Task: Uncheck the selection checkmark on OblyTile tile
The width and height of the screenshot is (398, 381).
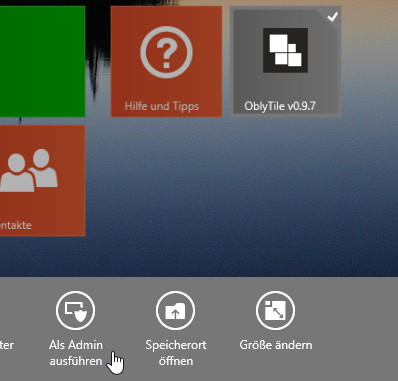Action: pyautogui.click(x=332, y=16)
